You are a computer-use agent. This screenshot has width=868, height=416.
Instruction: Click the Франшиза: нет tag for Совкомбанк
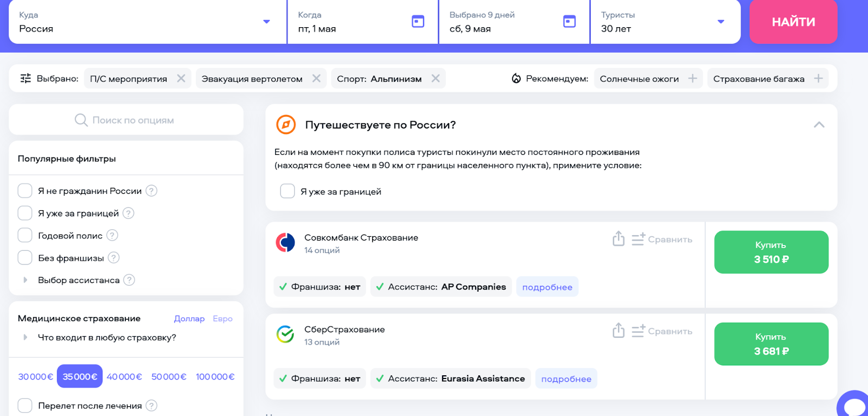(x=320, y=287)
